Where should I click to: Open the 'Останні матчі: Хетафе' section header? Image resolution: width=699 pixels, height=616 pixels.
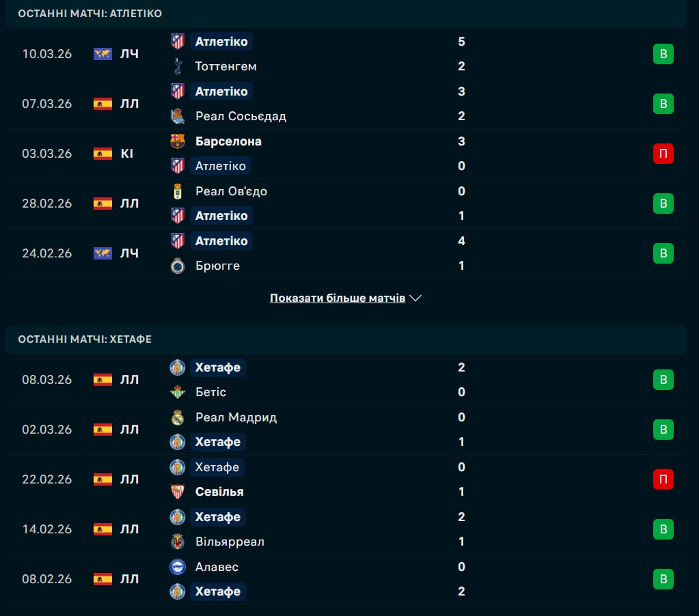tap(85, 339)
